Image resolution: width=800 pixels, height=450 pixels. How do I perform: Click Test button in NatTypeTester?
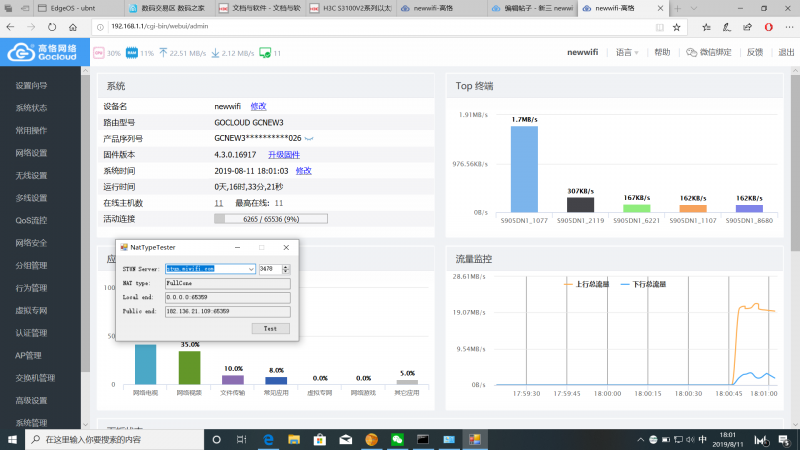coord(270,329)
